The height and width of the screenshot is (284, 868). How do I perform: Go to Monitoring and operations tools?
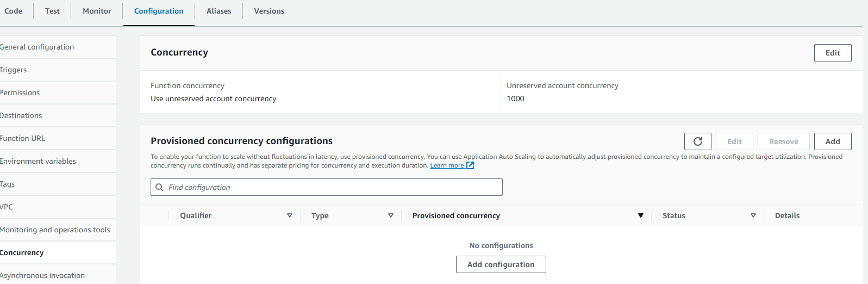coord(55,230)
